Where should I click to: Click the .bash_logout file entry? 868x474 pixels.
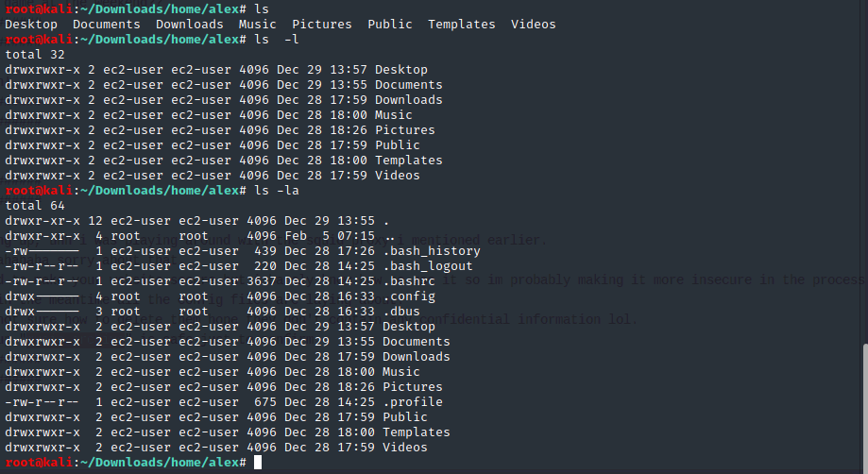point(427,266)
